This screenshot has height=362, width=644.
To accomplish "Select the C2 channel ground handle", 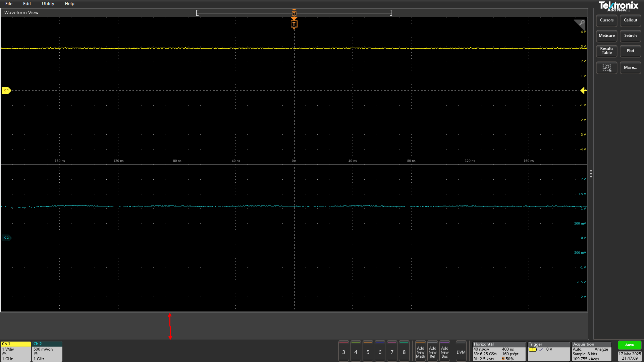I will [6, 238].
